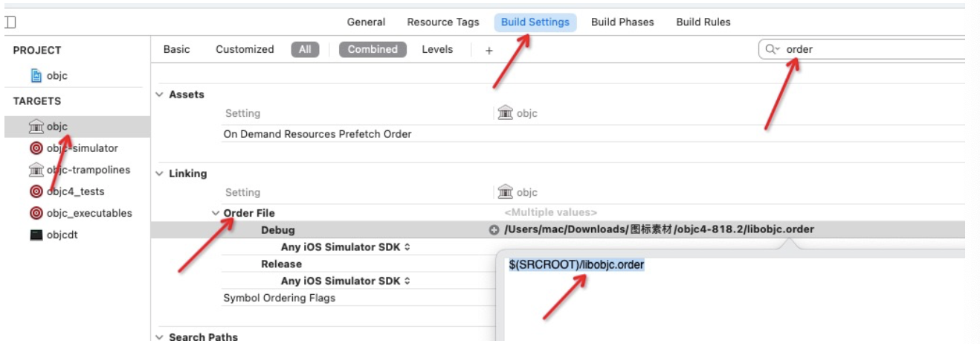Switch to the Resource Tags tab

(443, 22)
